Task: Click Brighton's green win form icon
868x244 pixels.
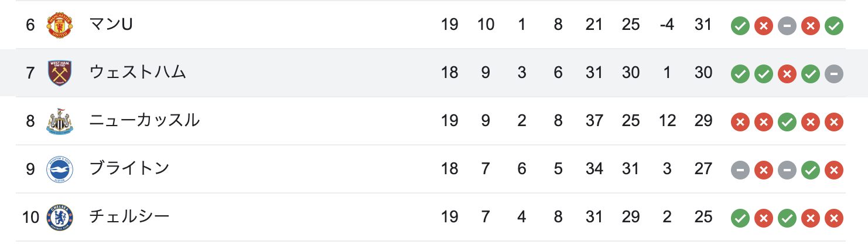Action: 811,170
